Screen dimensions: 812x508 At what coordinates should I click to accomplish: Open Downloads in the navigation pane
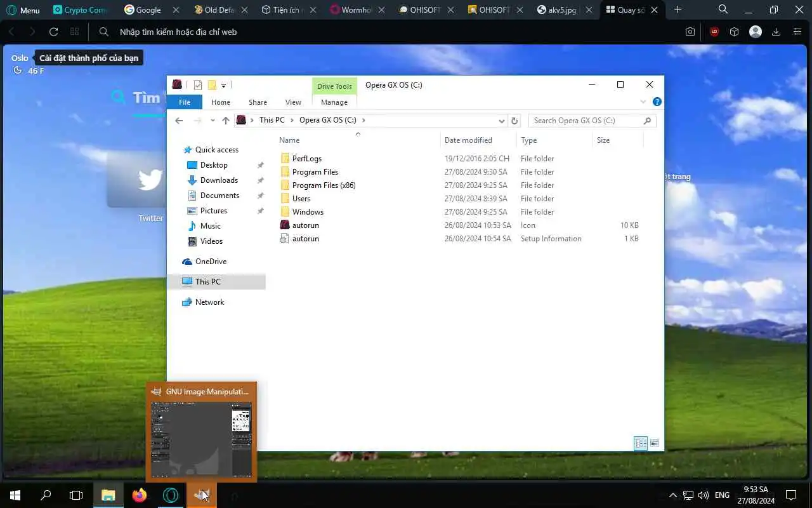219,180
